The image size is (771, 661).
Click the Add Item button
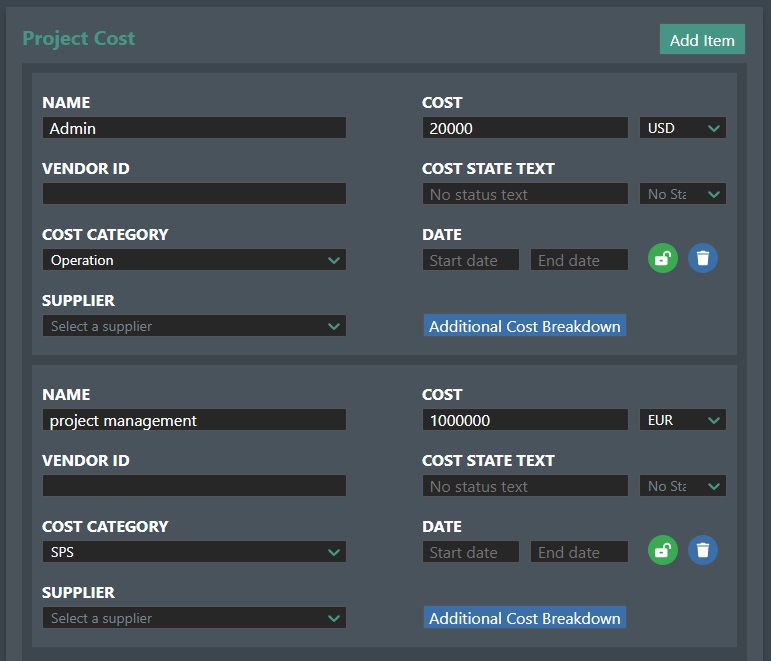702,39
